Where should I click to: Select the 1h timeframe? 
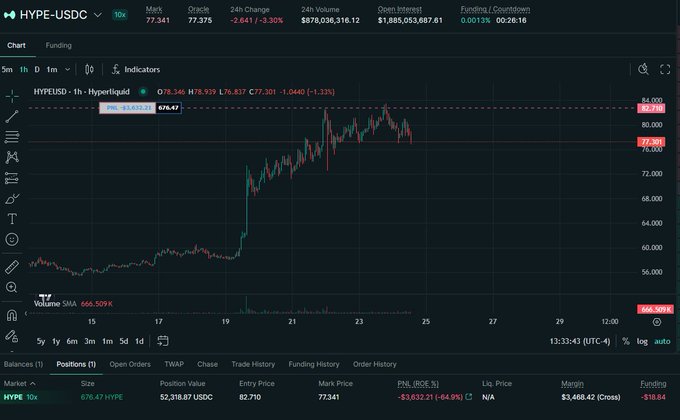click(x=24, y=69)
